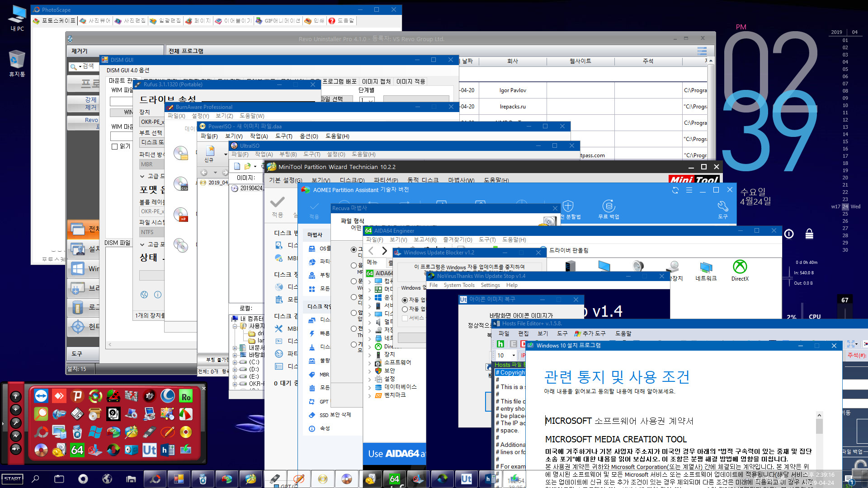The height and width of the screenshot is (488, 868).
Task: Click 속성 properties in AOMEI sidebar
Action: click(x=319, y=428)
